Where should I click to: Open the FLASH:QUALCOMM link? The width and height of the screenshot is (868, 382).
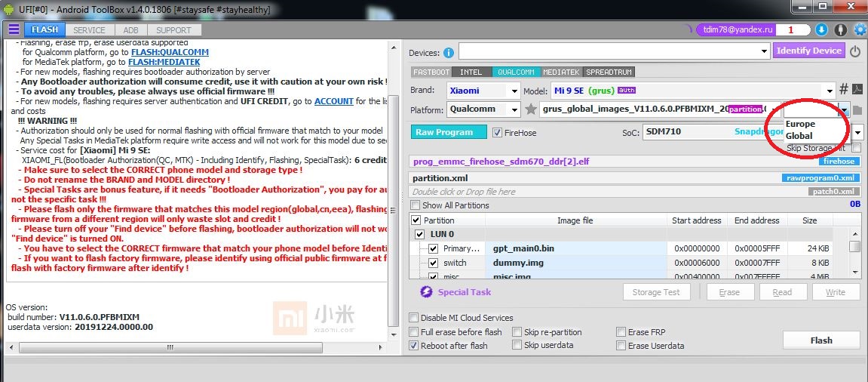point(170,52)
